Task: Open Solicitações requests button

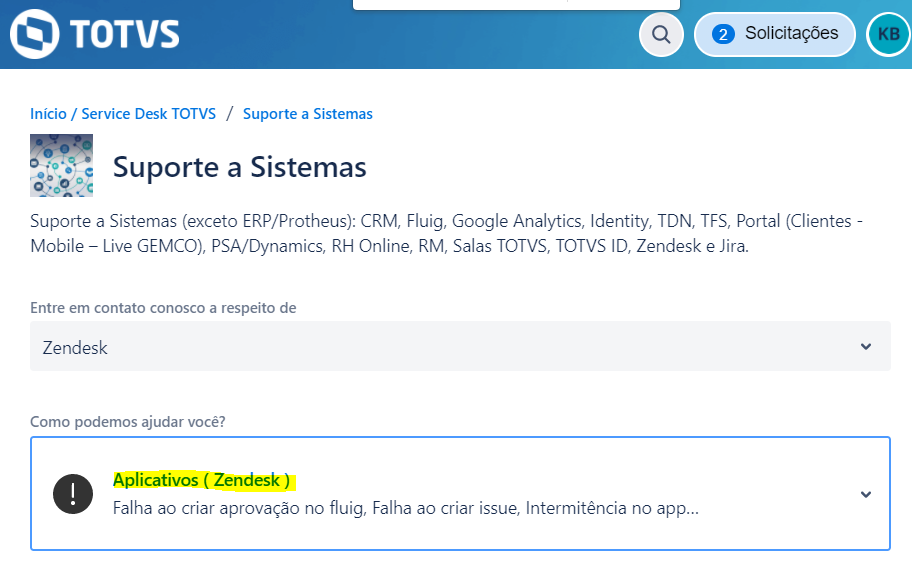Action: tap(775, 34)
